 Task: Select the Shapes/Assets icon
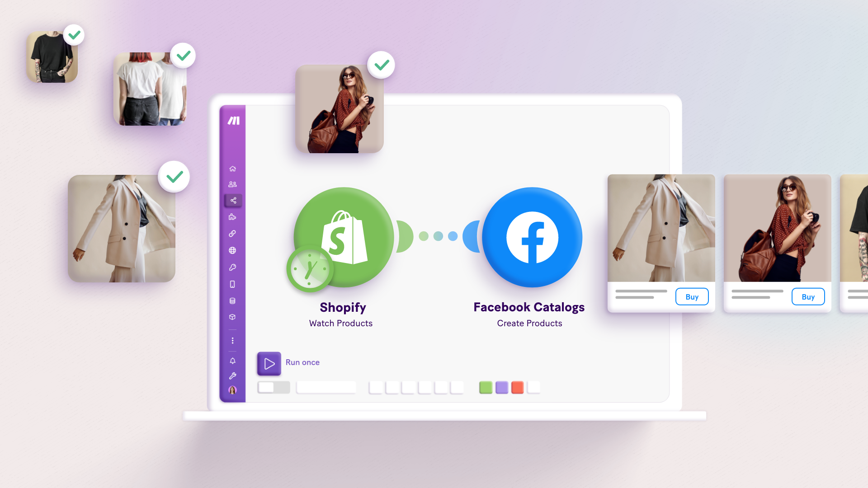232,317
